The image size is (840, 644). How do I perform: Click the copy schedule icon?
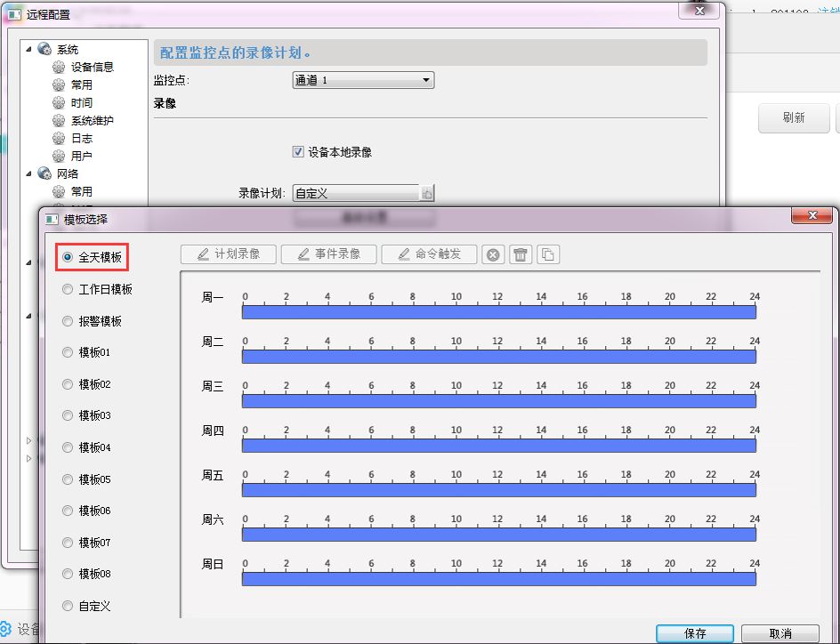pyautogui.click(x=548, y=255)
